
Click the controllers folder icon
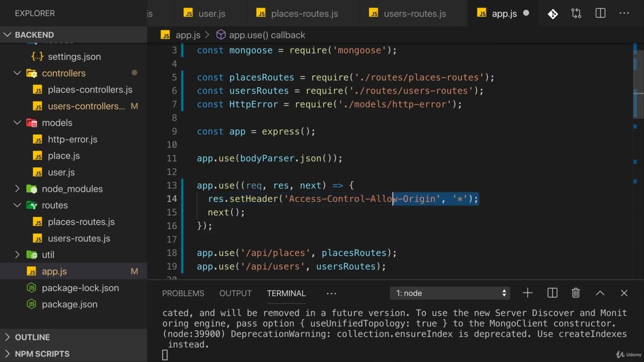[x=32, y=73]
